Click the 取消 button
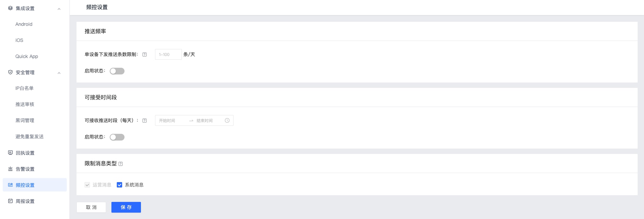This screenshot has height=219, width=644. 91,207
